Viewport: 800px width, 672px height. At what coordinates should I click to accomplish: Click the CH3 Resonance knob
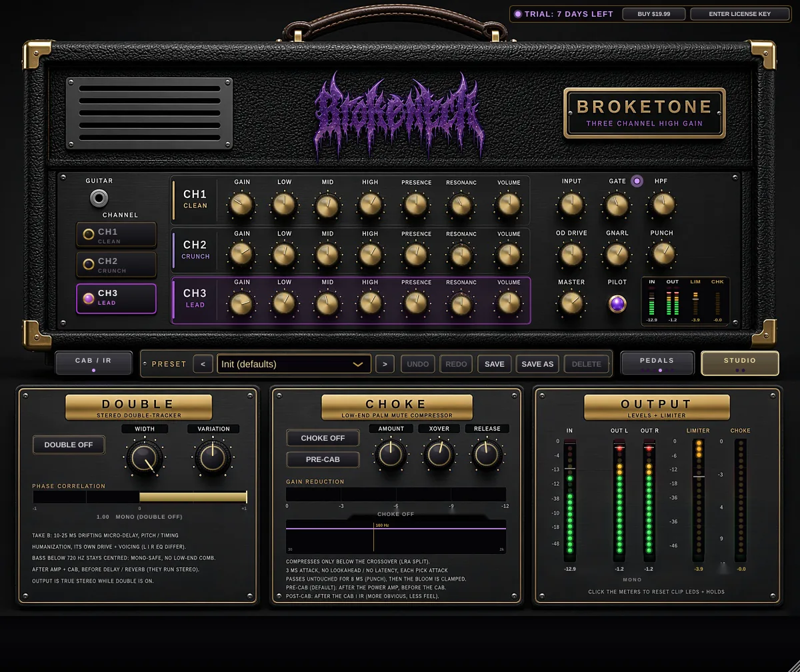pyautogui.click(x=461, y=303)
